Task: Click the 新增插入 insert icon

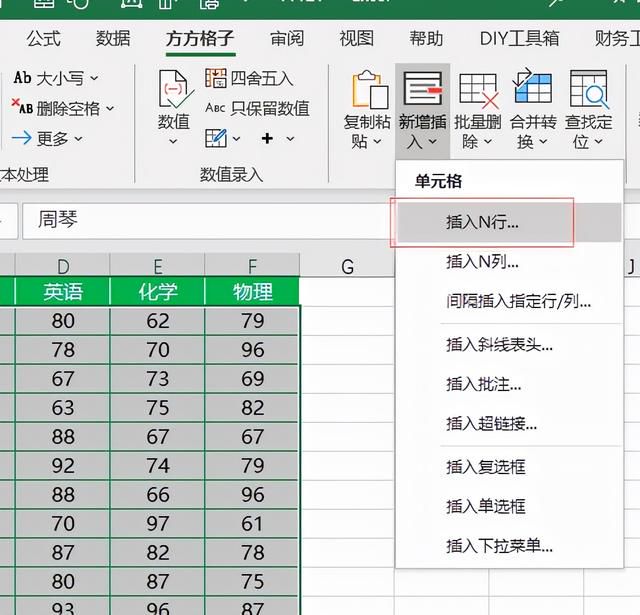Action: click(422, 89)
